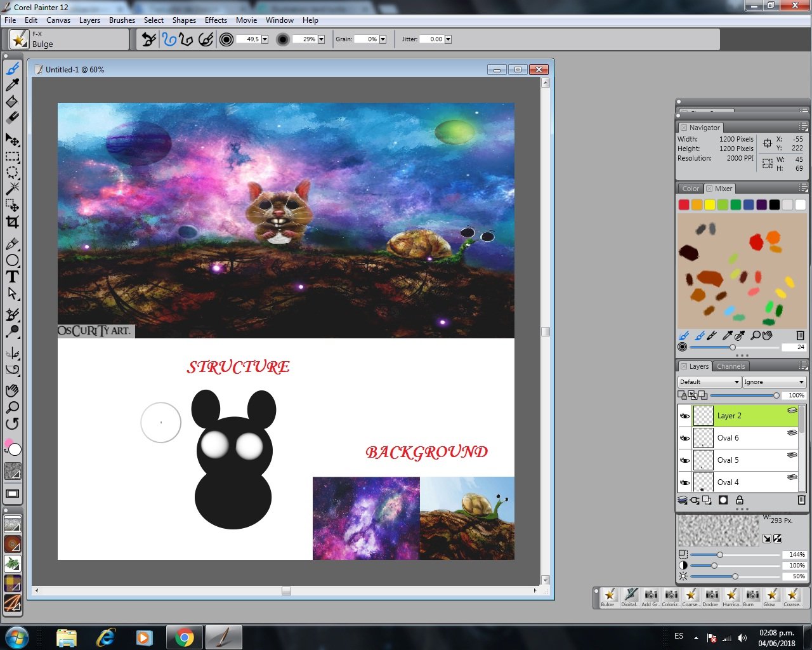The image size is (812, 650).
Task: Select the Crop tool
Action: pos(12,222)
